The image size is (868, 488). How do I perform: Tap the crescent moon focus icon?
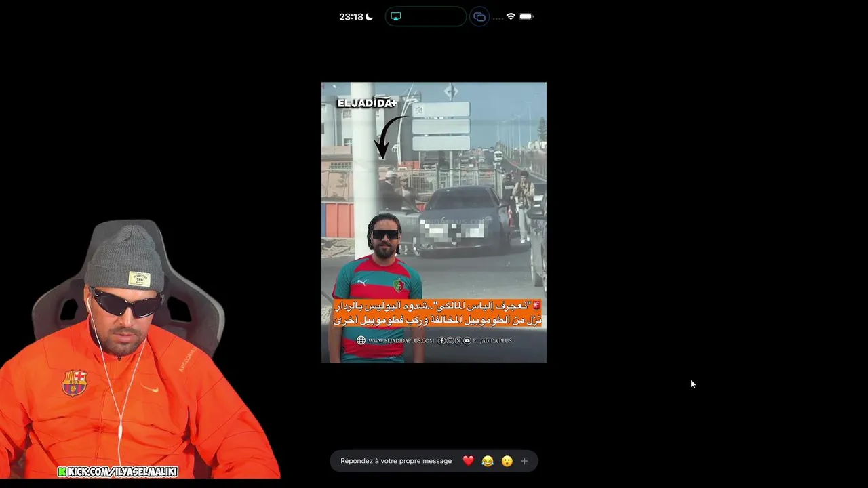tap(369, 17)
